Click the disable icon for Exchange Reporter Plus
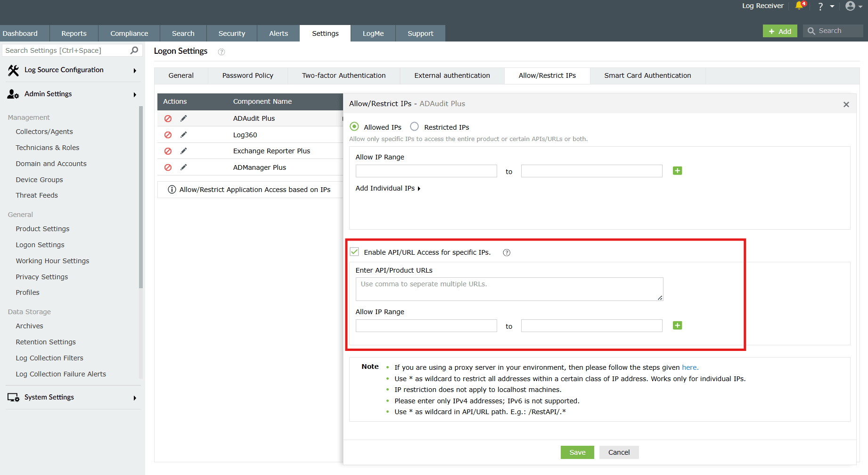The width and height of the screenshot is (868, 475). pyautogui.click(x=168, y=151)
